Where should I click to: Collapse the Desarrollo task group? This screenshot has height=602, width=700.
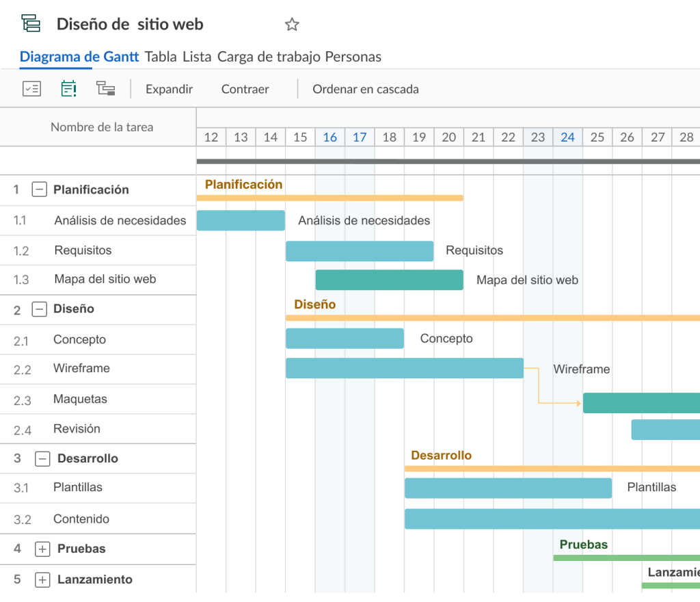coord(41,458)
